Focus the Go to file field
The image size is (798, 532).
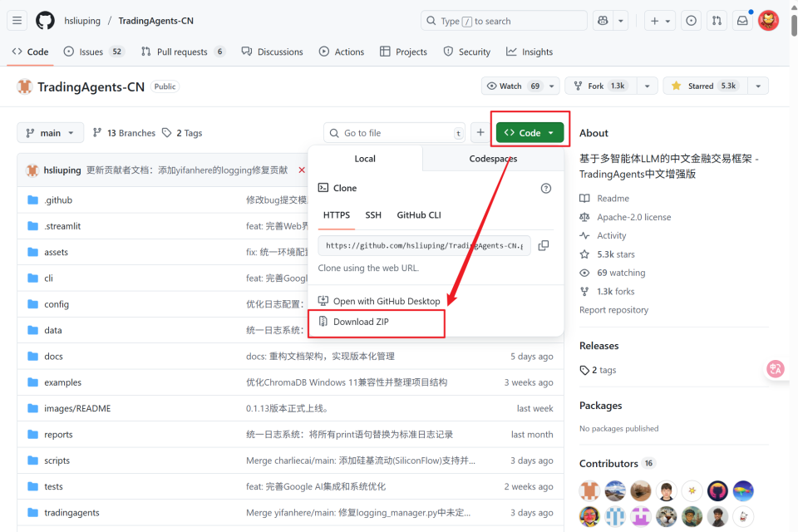[394, 133]
